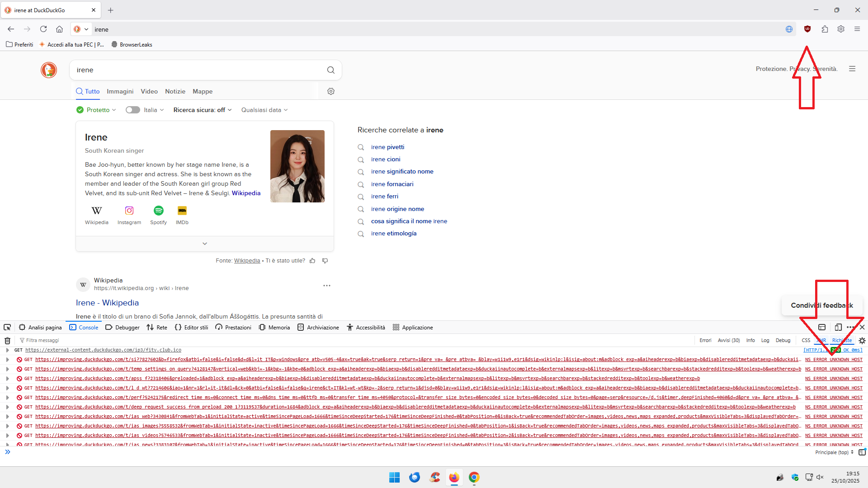The width and height of the screenshot is (868, 488).
Task: Open three-dot menu for Wikipedia result
Action: click(x=327, y=286)
